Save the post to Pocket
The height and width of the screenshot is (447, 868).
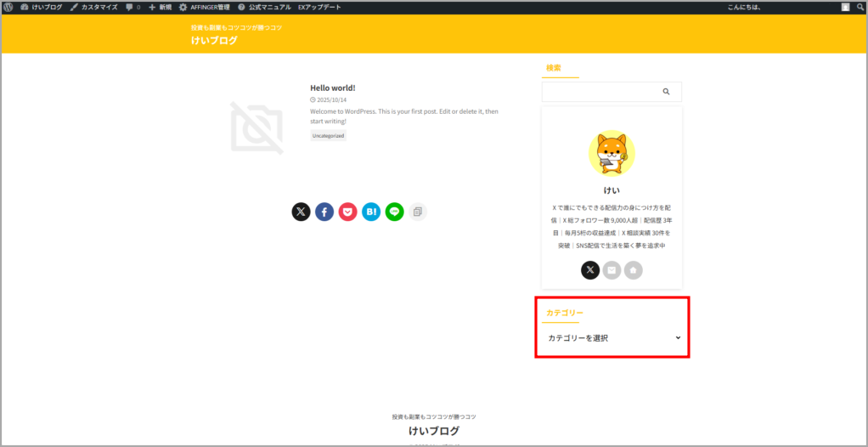click(x=347, y=212)
